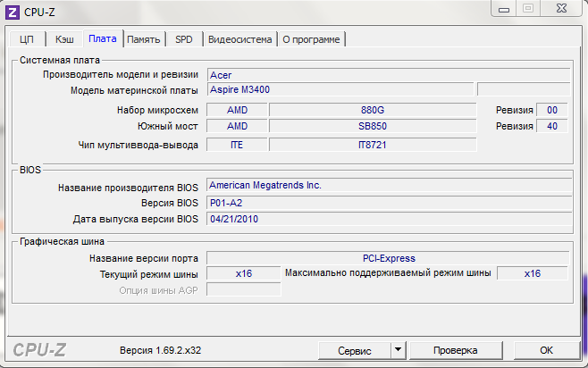Click the 880G chipset value
588x368 pixels.
click(x=373, y=110)
